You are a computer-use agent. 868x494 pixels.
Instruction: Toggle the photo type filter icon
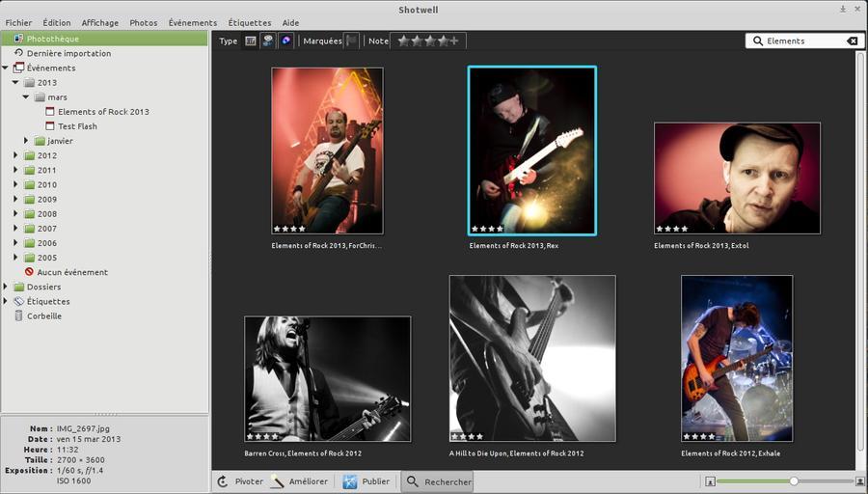tap(251, 41)
